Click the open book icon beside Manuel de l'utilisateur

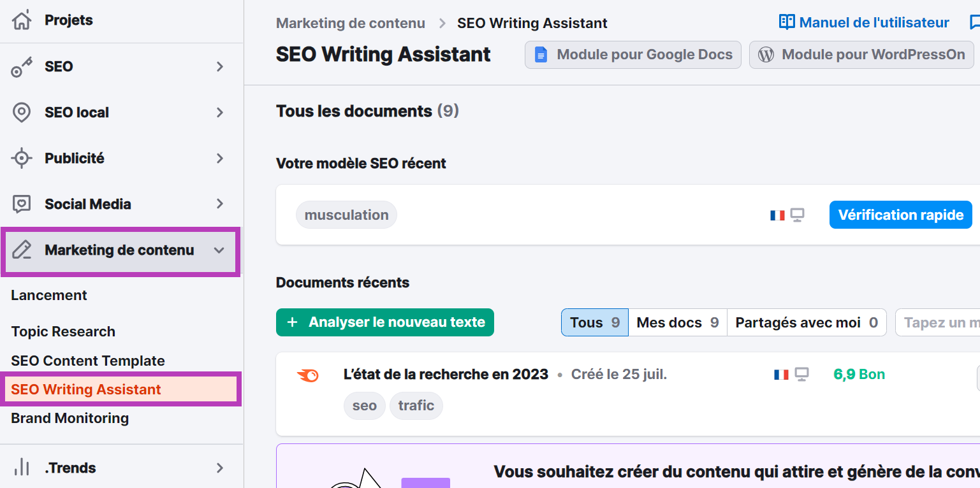787,23
